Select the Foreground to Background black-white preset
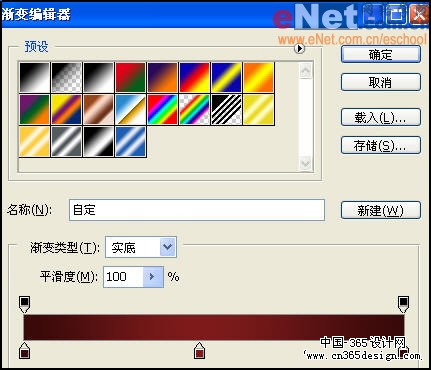This screenshot has height=370, width=431. (34, 77)
